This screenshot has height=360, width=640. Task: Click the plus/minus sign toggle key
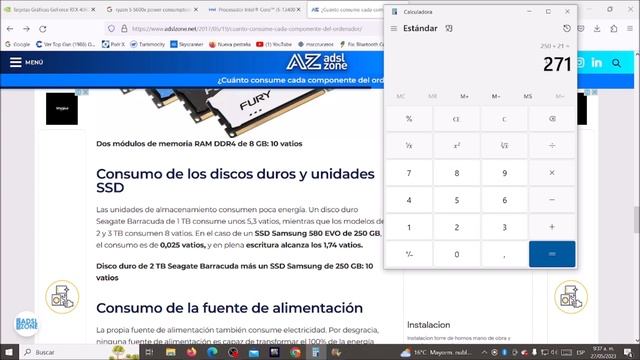pos(409,254)
